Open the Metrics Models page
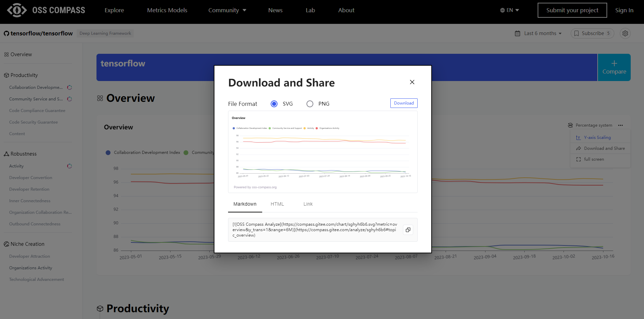The image size is (644, 319). (x=167, y=10)
